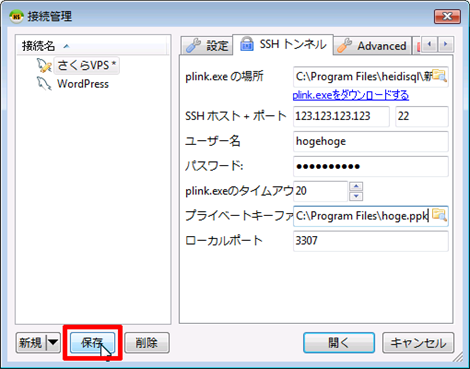The image size is (470, 369).
Task: Select the WordPress connection entry
Action: point(83,84)
